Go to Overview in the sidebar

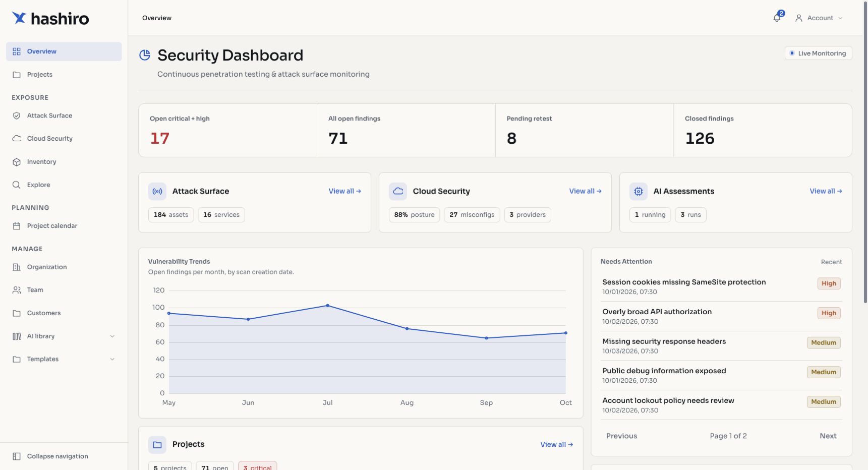(64, 51)
